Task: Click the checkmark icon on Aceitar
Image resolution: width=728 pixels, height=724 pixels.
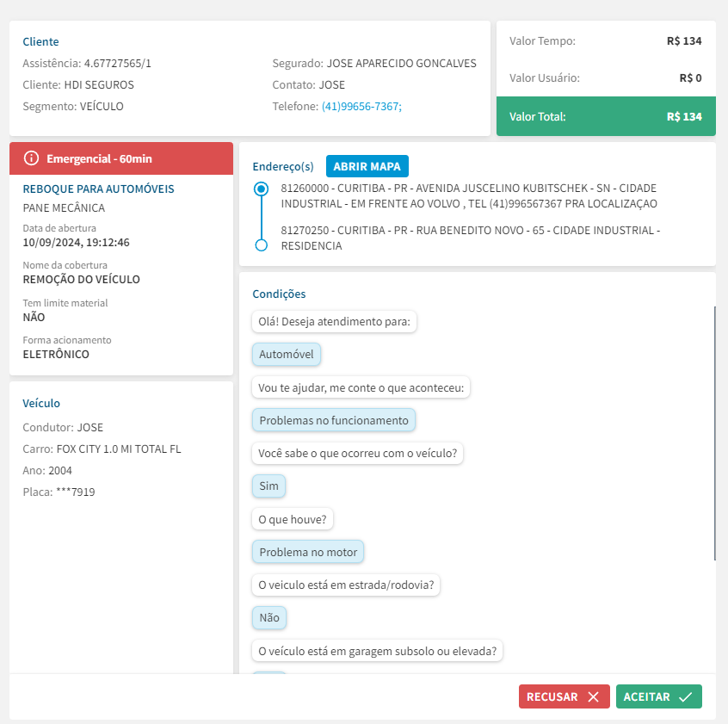Action: click(685, 697)
